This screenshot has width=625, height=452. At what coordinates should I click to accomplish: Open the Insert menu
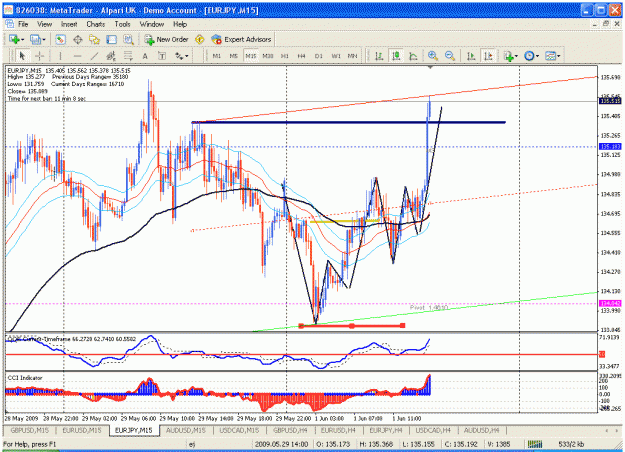click(x=69, y=24)
